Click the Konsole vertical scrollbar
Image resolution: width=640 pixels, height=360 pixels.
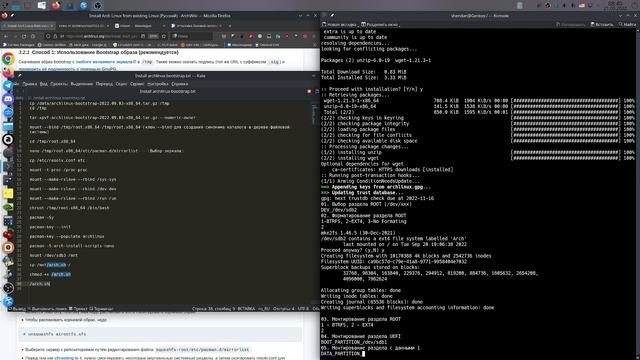coord(638,194)
